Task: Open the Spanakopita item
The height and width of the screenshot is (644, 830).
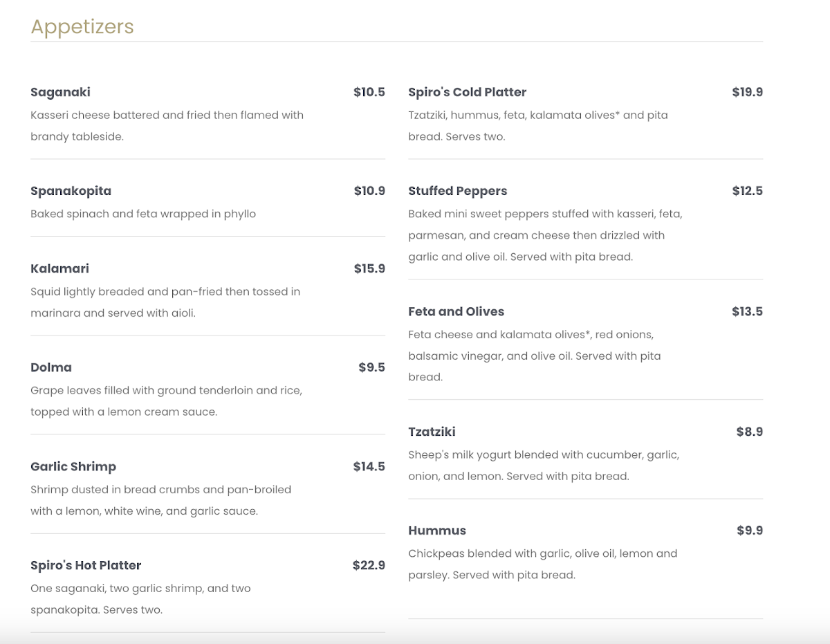Action: [x=71, y=191]
